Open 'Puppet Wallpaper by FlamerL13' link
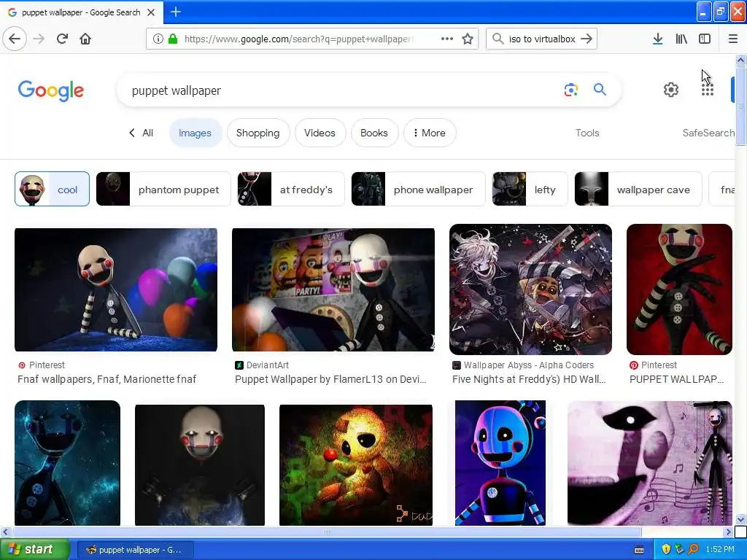The width and height of the screenshot is (747, 560). pos(330,379)
